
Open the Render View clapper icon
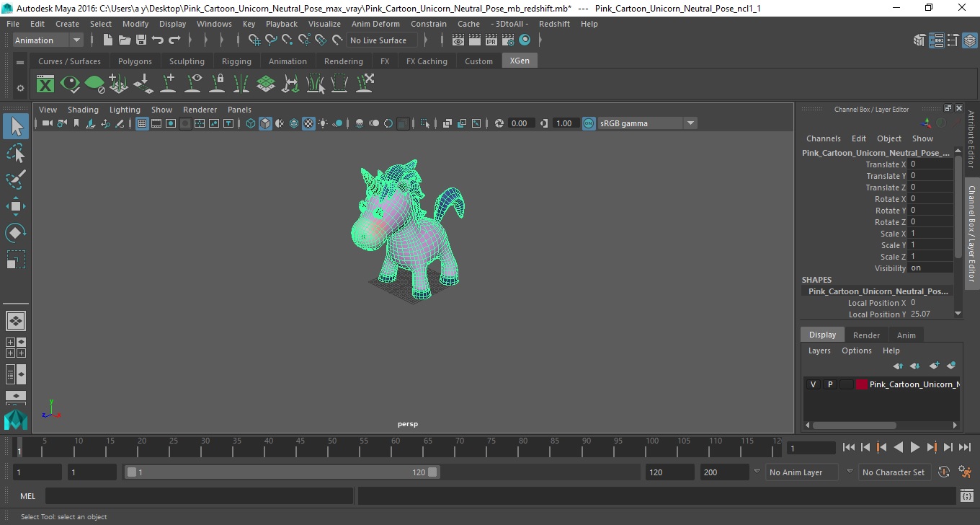[458, 40]
